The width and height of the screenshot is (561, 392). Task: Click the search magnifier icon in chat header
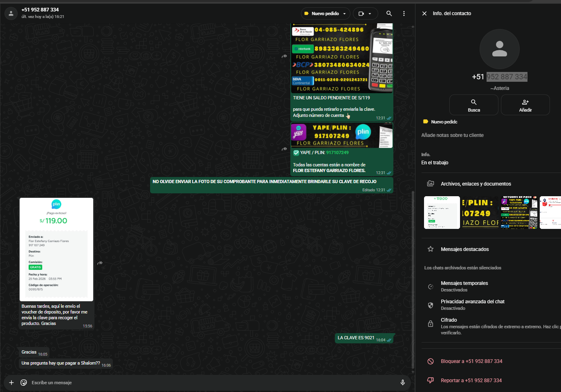coord(389,13)
